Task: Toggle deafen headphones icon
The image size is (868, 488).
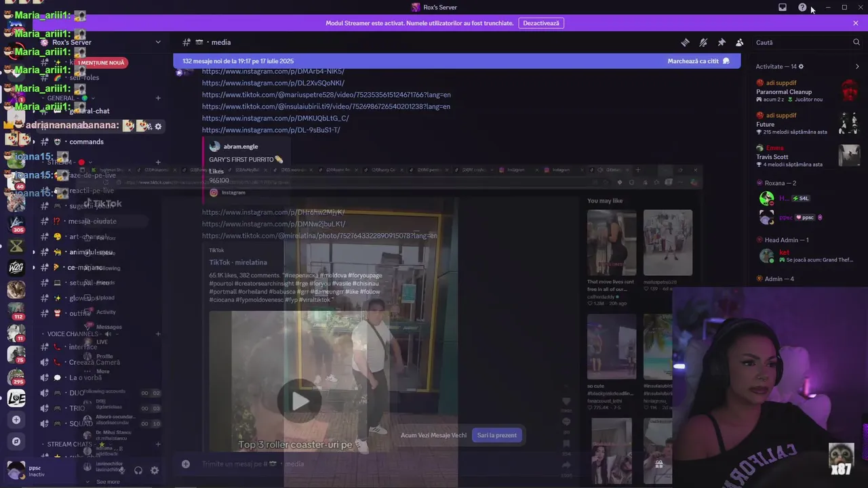Action: (x=138, y=470)
